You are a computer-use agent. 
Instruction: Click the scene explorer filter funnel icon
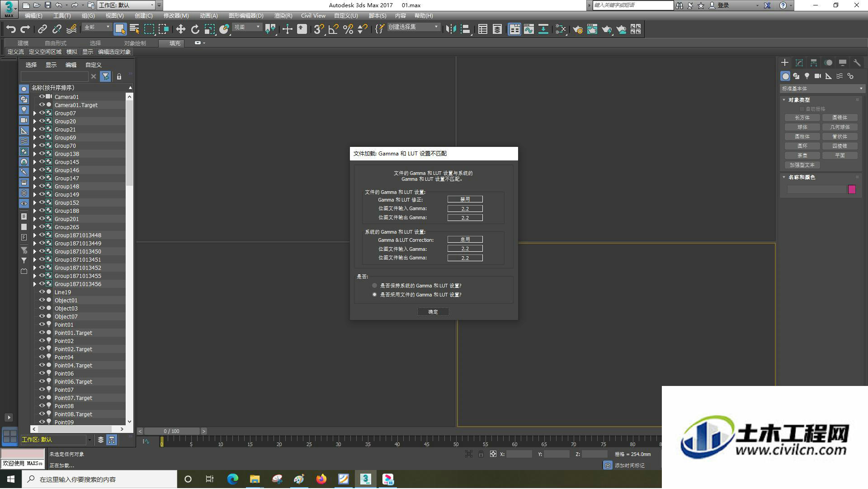coord(105,76)
